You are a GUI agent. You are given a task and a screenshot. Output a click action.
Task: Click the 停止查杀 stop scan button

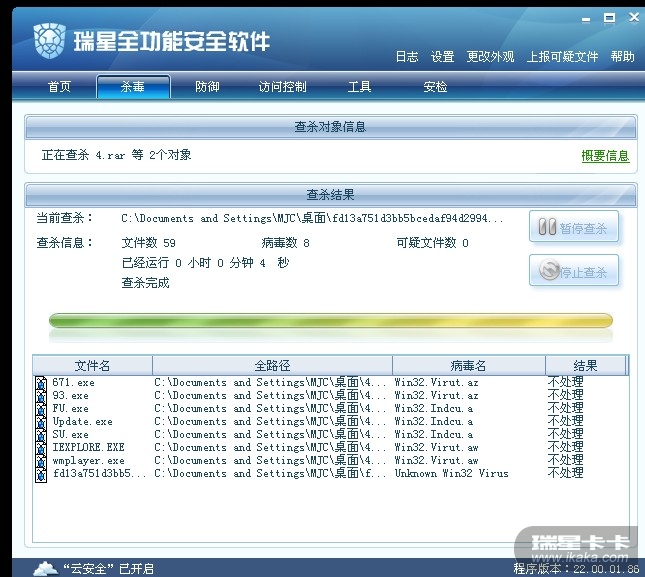574,271
